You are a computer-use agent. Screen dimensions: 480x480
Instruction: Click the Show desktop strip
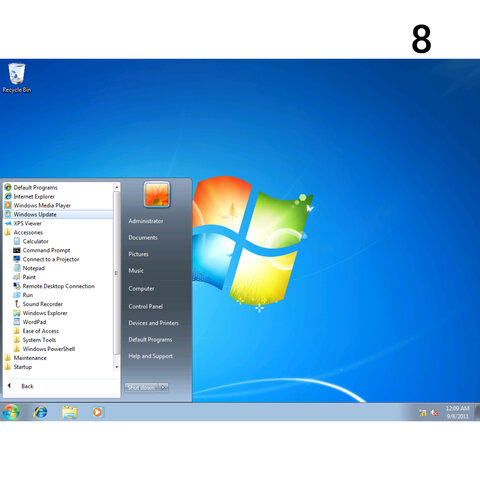477,412
